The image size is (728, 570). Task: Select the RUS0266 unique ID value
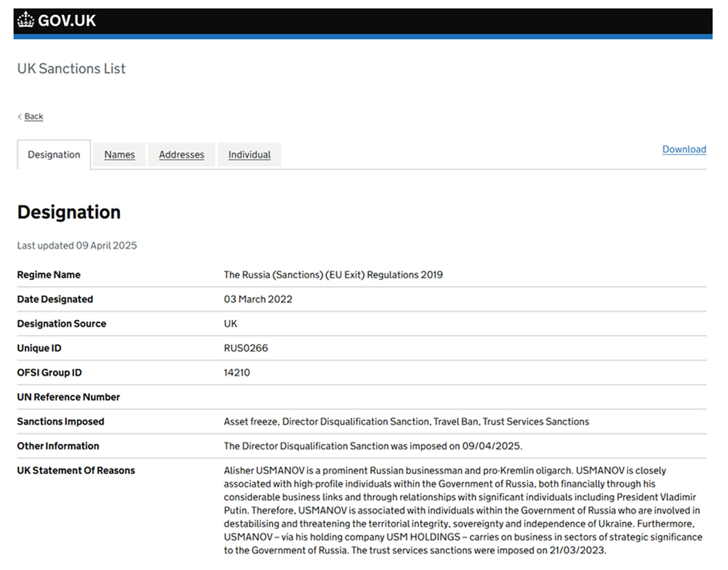(x=246, y=348)
